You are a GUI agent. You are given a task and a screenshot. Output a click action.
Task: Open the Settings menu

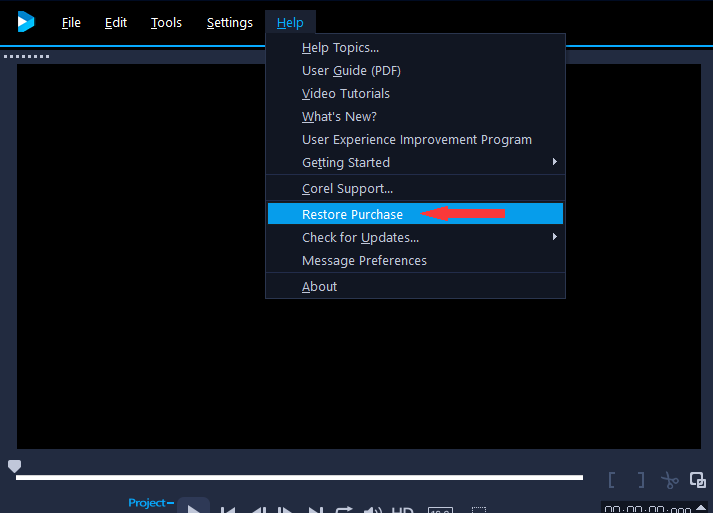tap(230, 22)
